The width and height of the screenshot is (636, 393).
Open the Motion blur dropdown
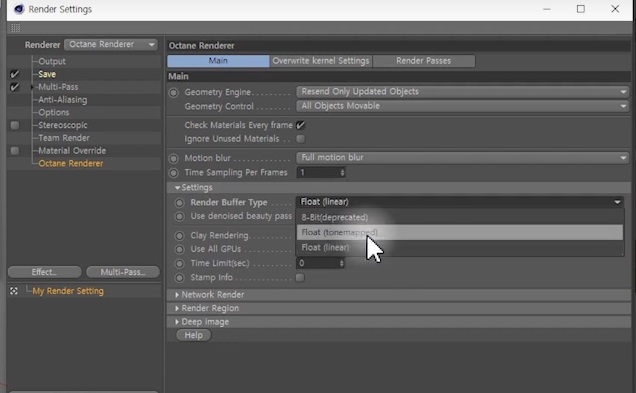[x=462, y=157]
